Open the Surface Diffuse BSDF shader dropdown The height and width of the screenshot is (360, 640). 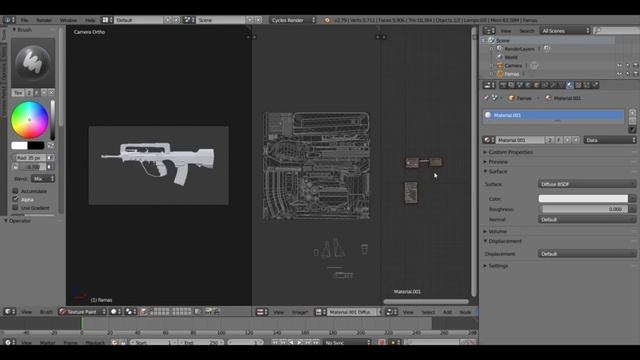click(587, 184)
